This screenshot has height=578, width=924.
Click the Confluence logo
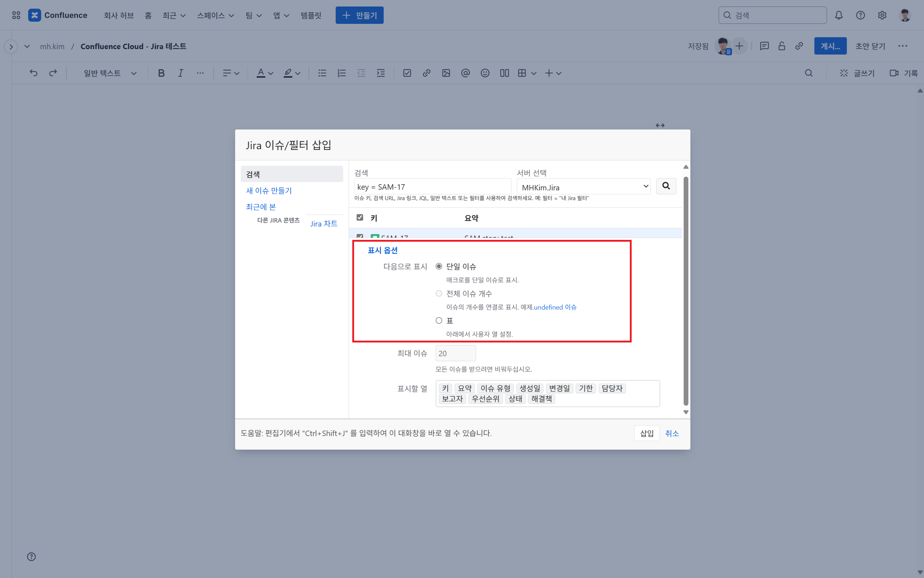(x=58, y=15)
